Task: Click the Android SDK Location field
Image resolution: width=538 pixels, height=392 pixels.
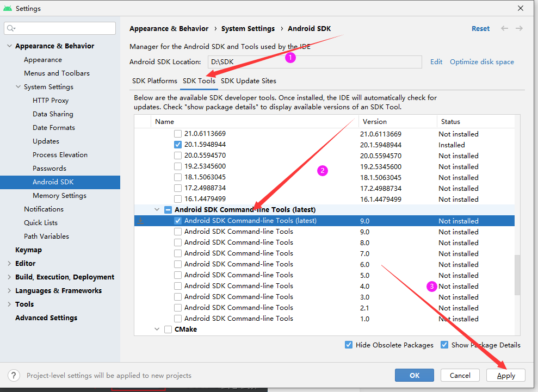Action: click(311, 62)
